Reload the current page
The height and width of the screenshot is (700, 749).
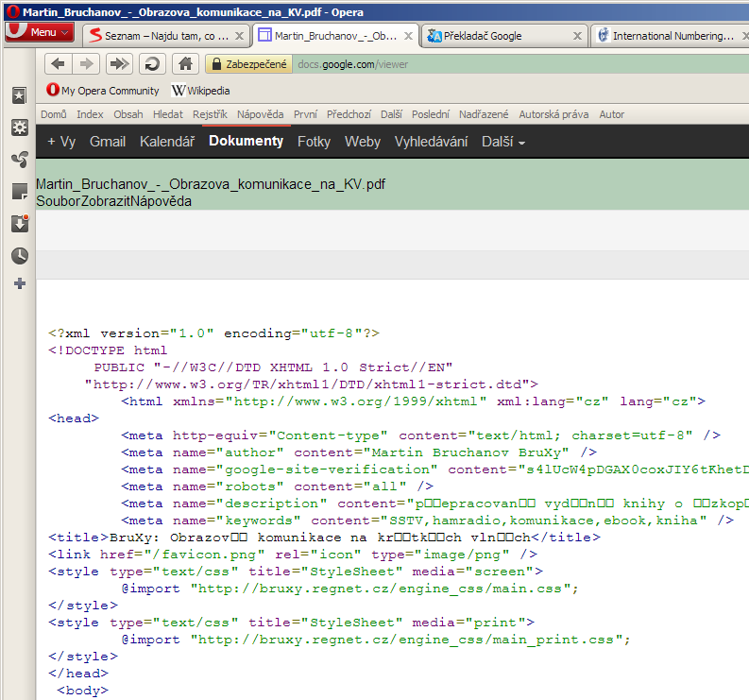click(151, 64)
